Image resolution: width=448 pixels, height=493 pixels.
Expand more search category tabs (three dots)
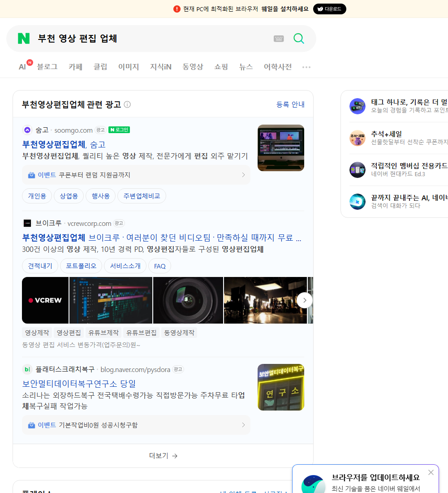tap(306, 67)
